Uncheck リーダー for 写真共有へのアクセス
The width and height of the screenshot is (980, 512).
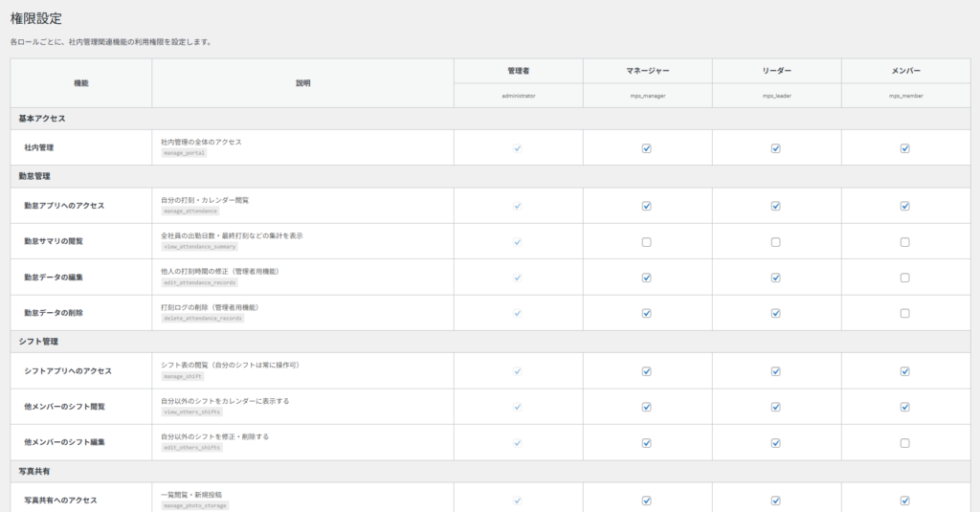[x=775, y=501]
